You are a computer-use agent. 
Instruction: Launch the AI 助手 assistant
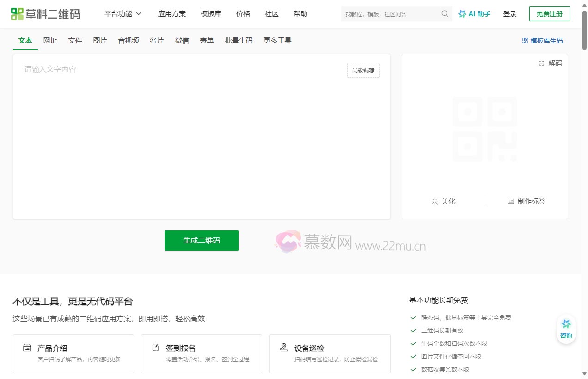point(474,14)
